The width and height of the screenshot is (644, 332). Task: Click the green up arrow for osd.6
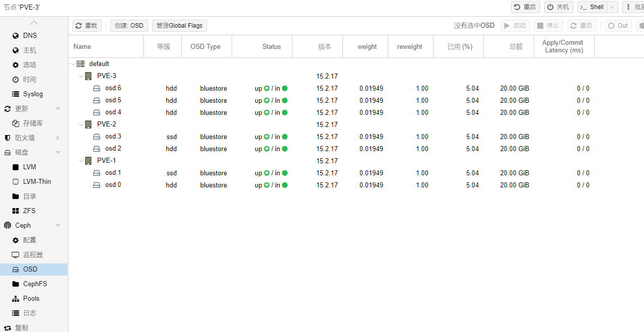click(x=267, y=89)
